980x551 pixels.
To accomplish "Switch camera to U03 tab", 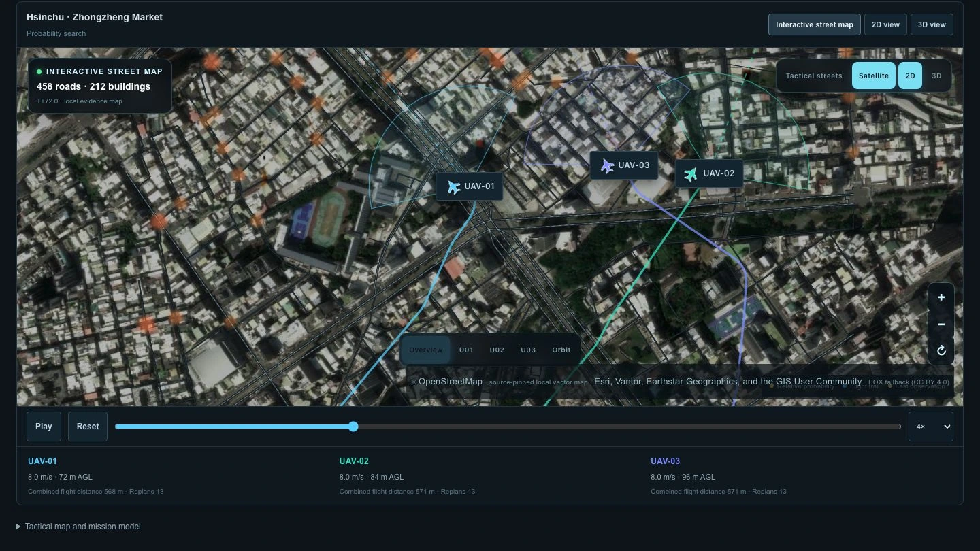I will click(528, 350).
